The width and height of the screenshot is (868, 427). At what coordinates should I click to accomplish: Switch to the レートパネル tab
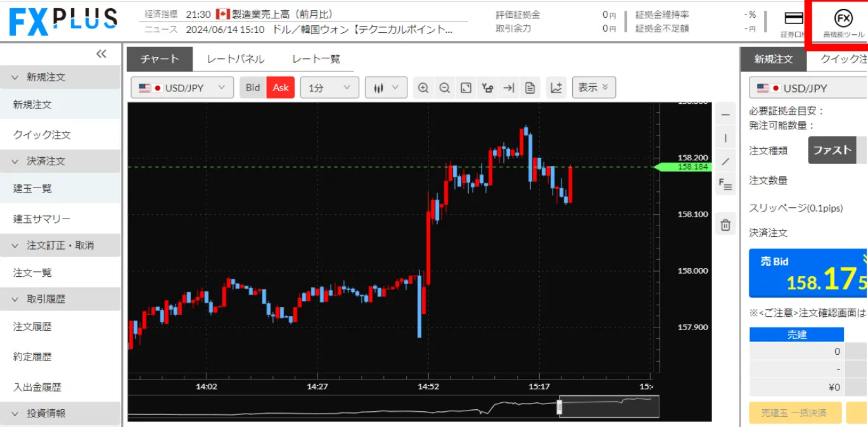click(x=235, y=59)
